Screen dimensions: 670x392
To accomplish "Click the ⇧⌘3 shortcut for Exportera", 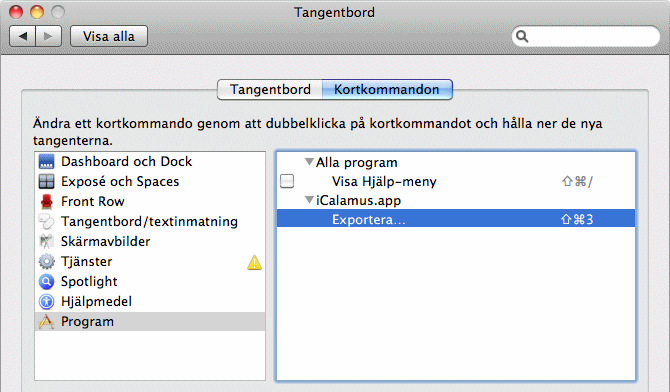I will [x=577, y=219].
